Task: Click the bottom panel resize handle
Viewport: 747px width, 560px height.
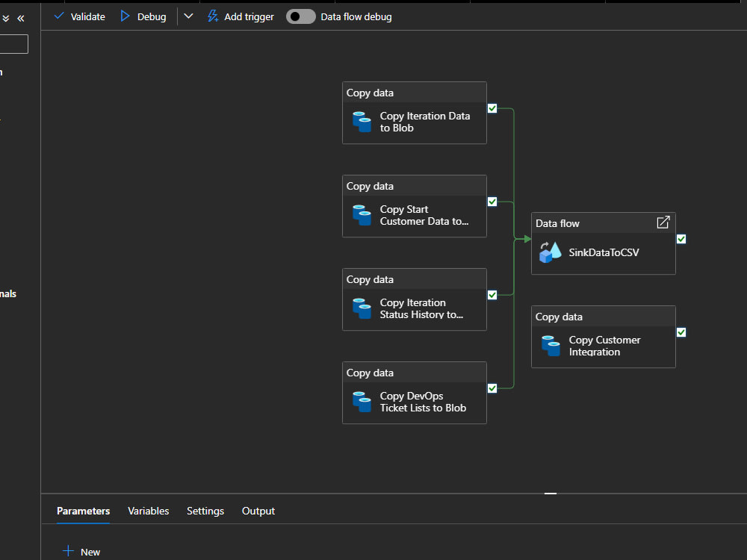Action: (x=551, y=493)
